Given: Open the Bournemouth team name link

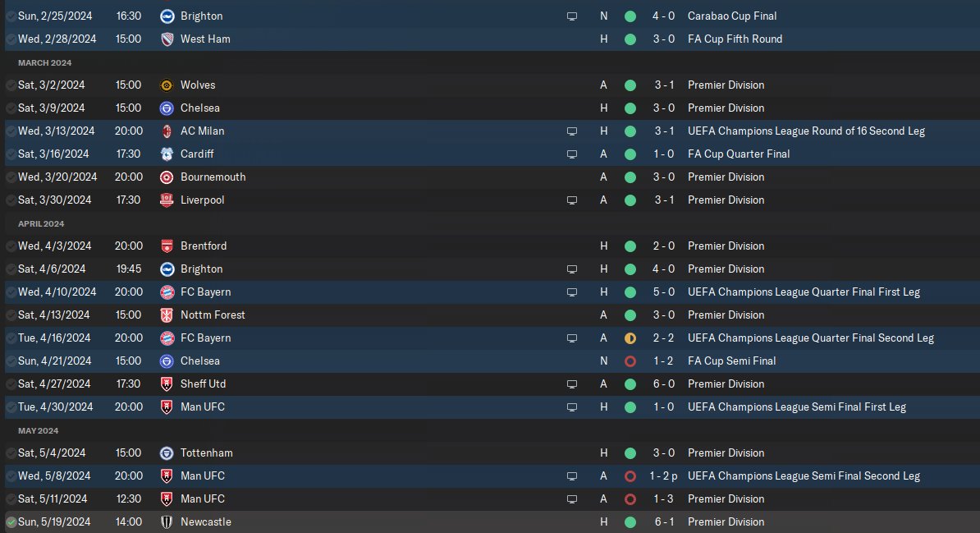Looking at the screenshot, I should click(213, 177).
